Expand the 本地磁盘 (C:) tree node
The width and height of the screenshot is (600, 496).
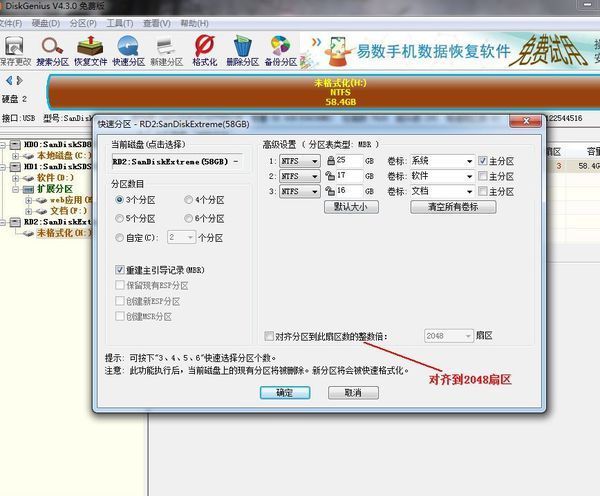15,156
